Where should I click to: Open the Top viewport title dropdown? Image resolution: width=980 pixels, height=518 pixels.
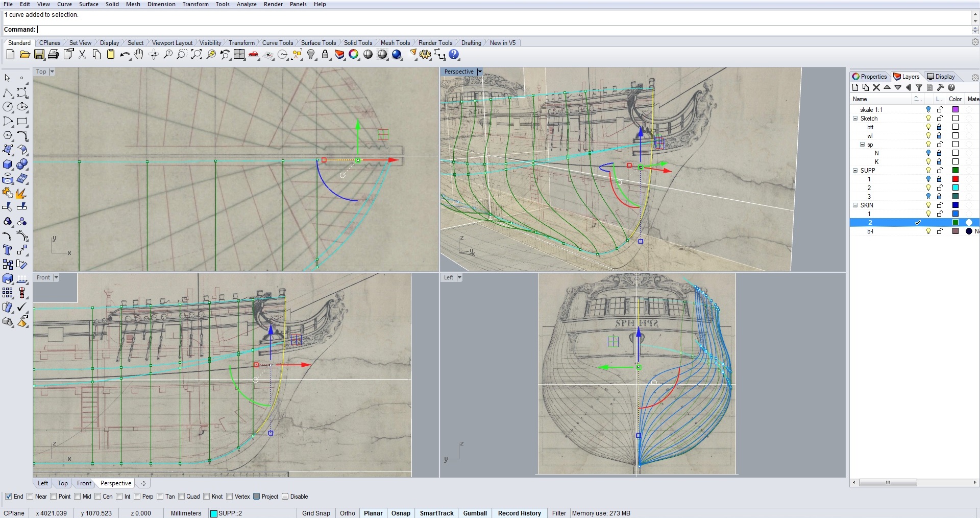tap(52, 72)
